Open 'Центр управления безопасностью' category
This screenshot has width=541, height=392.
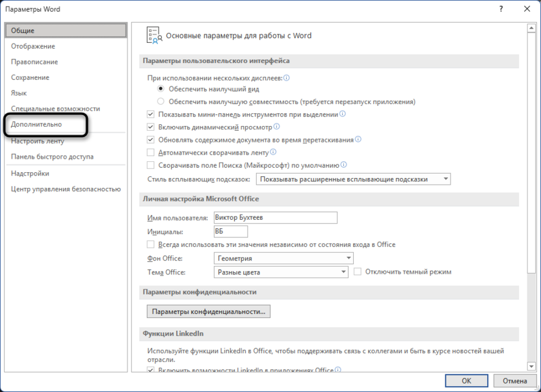point(66,189)
